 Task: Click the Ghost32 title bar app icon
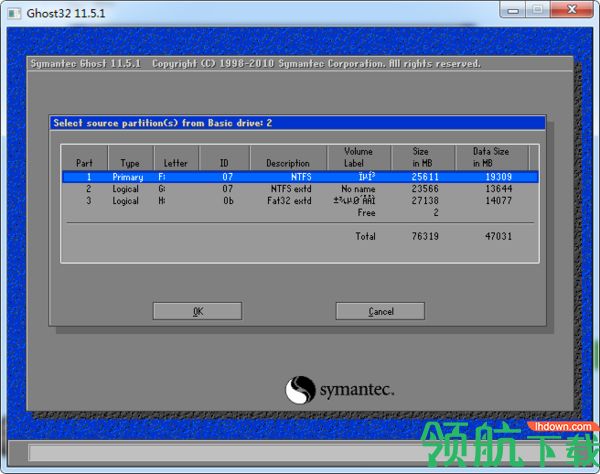click(x=14, y=14)
